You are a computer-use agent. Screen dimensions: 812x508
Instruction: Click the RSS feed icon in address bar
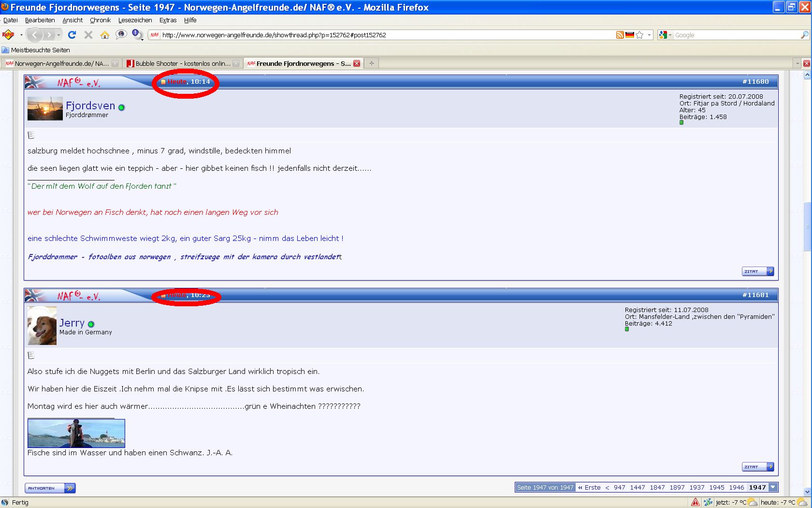(620, 35)
